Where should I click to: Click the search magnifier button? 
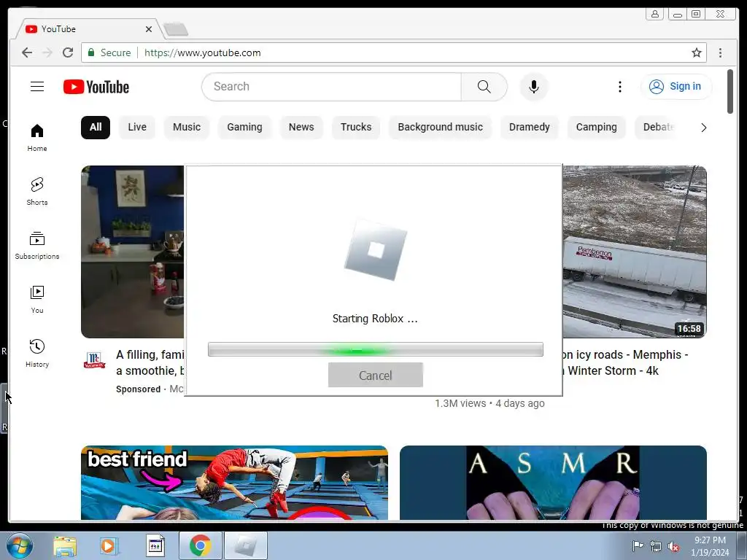tap(484, 86)
